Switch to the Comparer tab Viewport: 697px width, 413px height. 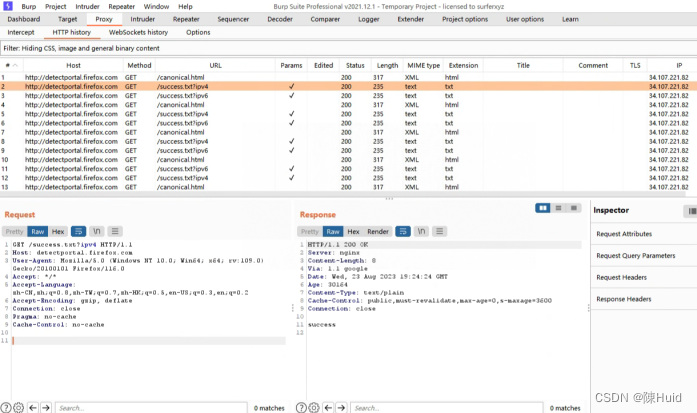pyautogui.click(x=325, y=19)
